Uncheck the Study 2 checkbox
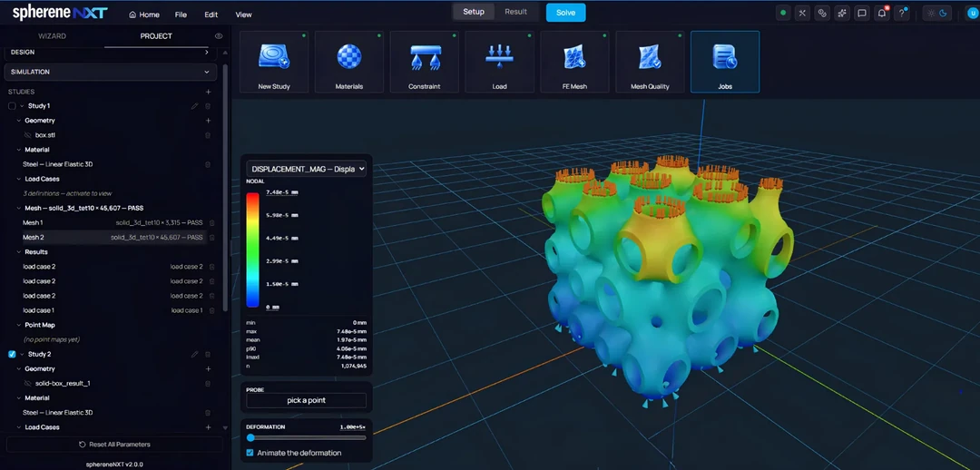 coord(12,355)
